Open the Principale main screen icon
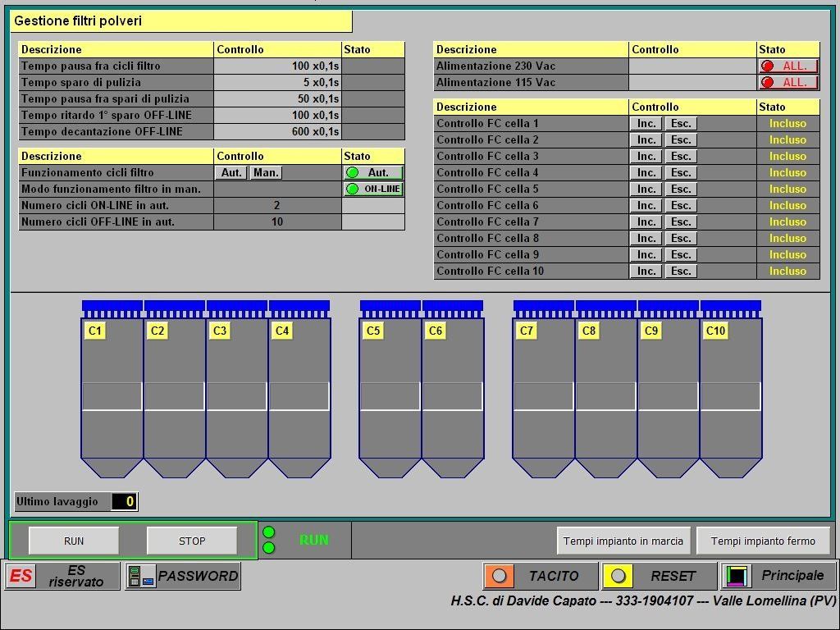This screenshot has width=840, height=630. pos(737,576)
